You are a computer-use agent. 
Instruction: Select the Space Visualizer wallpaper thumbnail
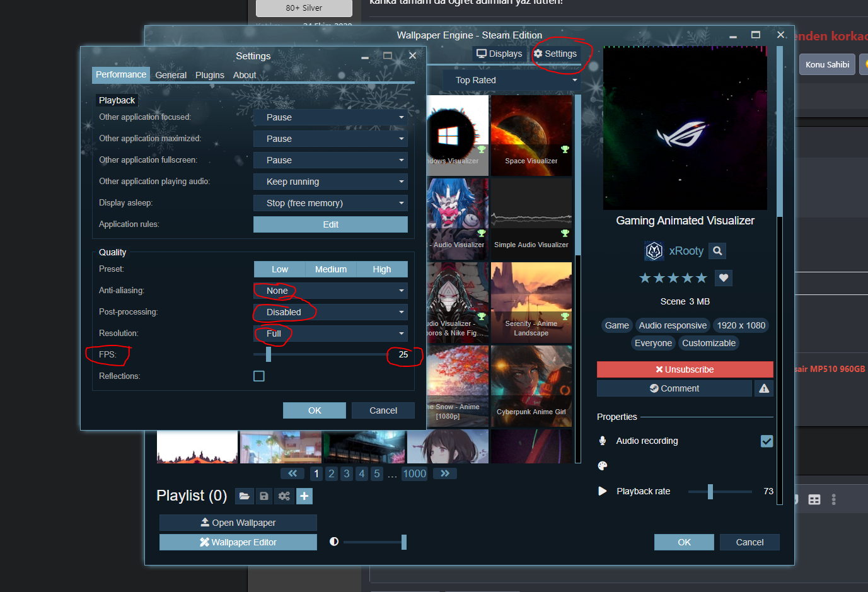531,134
